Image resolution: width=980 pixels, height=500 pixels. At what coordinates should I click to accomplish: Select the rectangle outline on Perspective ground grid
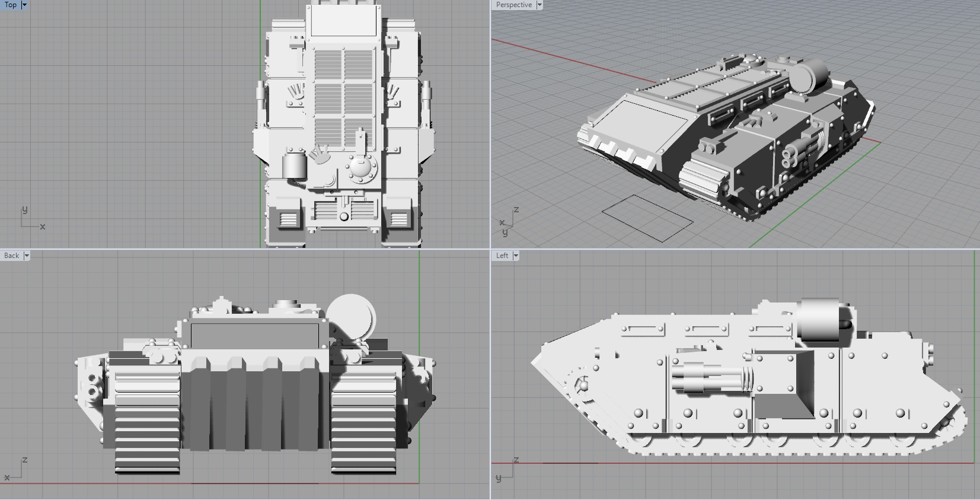tap(647, 218)
